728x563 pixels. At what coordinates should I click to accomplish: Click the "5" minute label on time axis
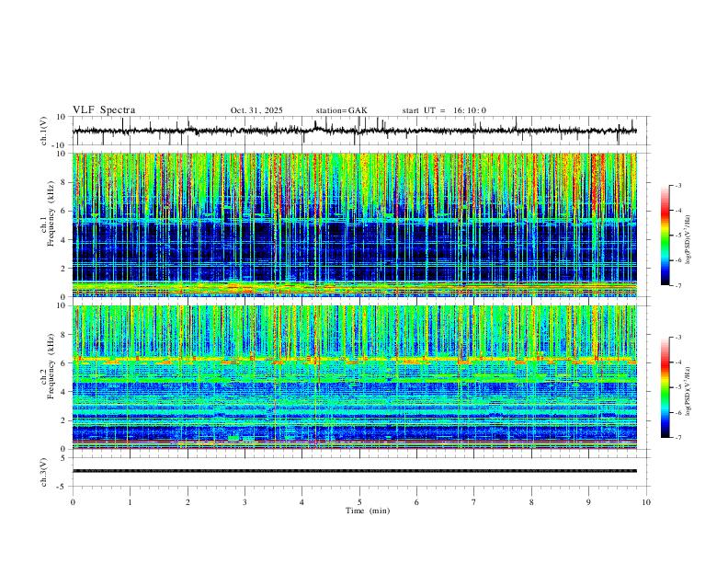coord(359,502)
